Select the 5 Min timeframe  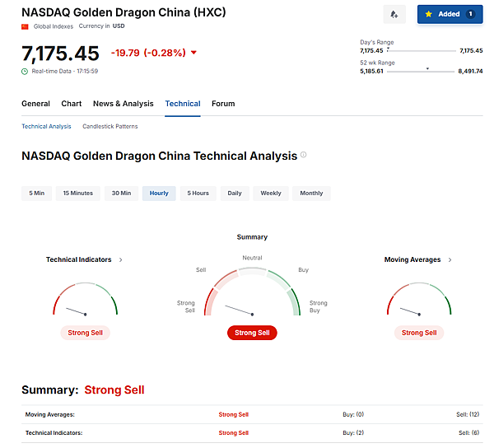[x=37, y=193]
